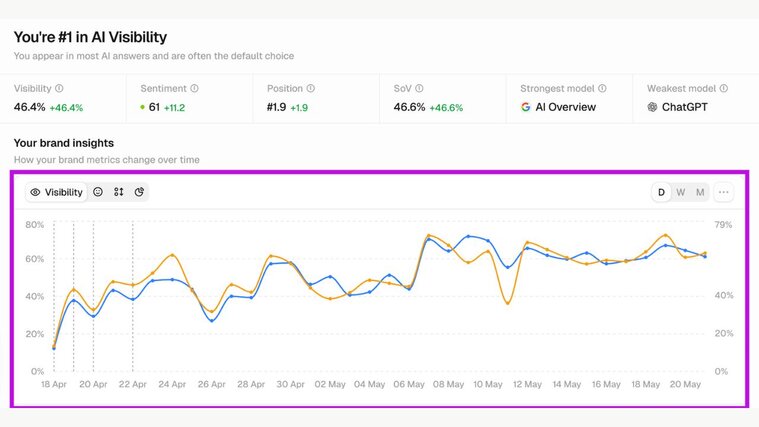Click the +11.2 sentiment change
The height and width of the screenshot is (427, 759).
pos(174,108)
